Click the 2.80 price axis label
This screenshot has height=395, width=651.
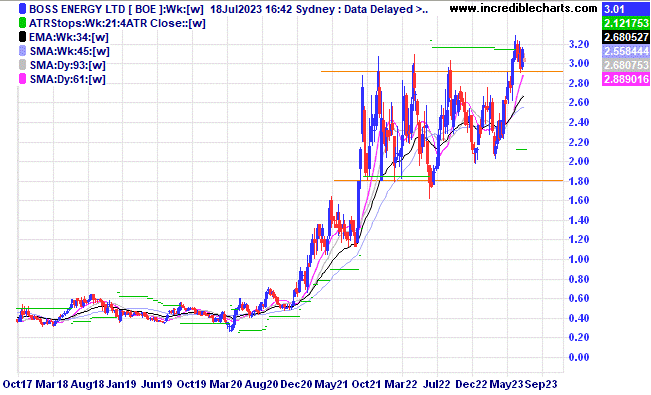579,83
